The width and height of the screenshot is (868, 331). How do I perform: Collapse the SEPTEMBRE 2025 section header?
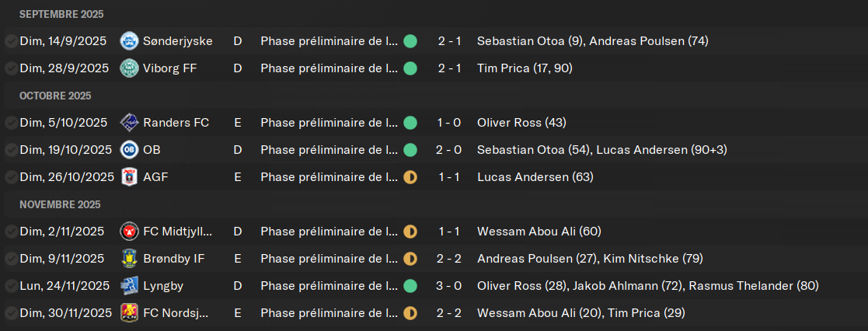point(61,14)
